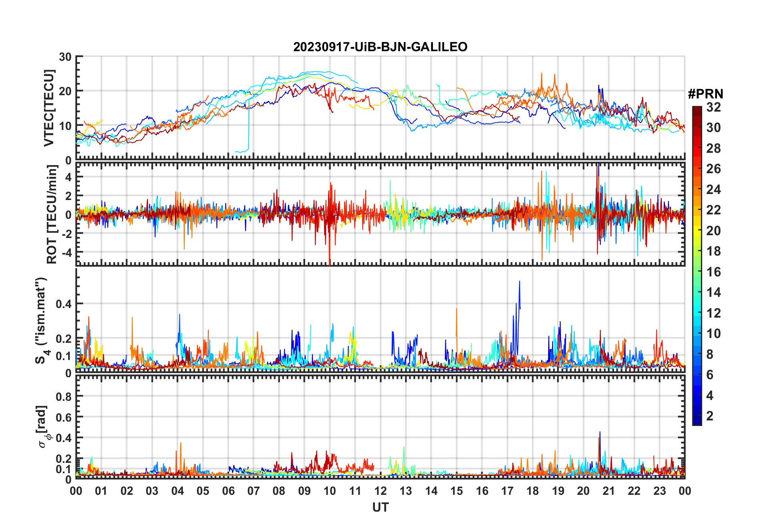Select the "#PRN" colorbar heading
761x532 pixels.
[x=705, y=94]
